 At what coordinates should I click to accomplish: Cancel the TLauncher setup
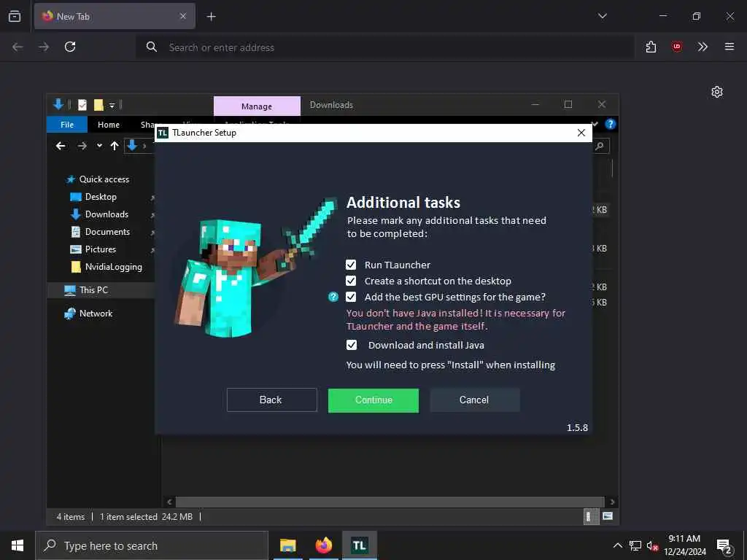tap(474, 400)
